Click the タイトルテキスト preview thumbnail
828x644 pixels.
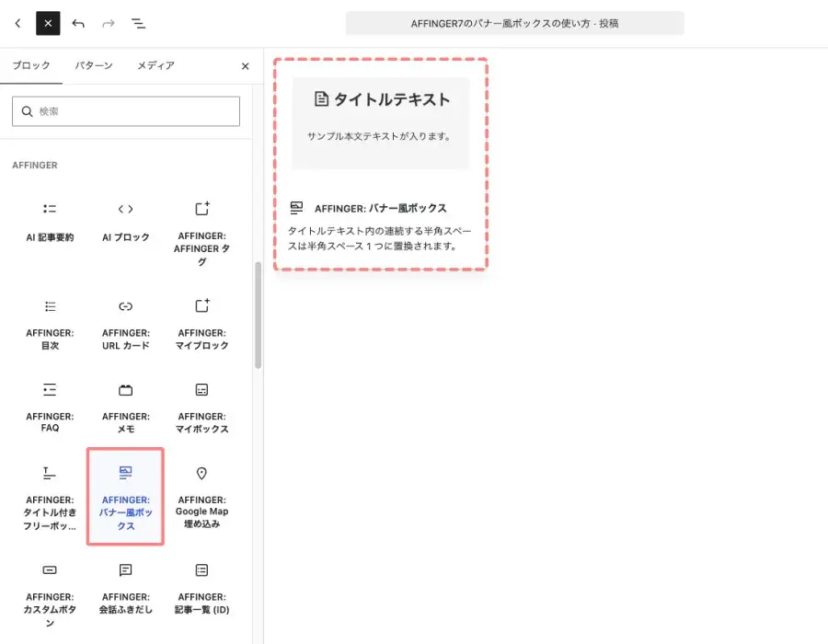point(381,123)
